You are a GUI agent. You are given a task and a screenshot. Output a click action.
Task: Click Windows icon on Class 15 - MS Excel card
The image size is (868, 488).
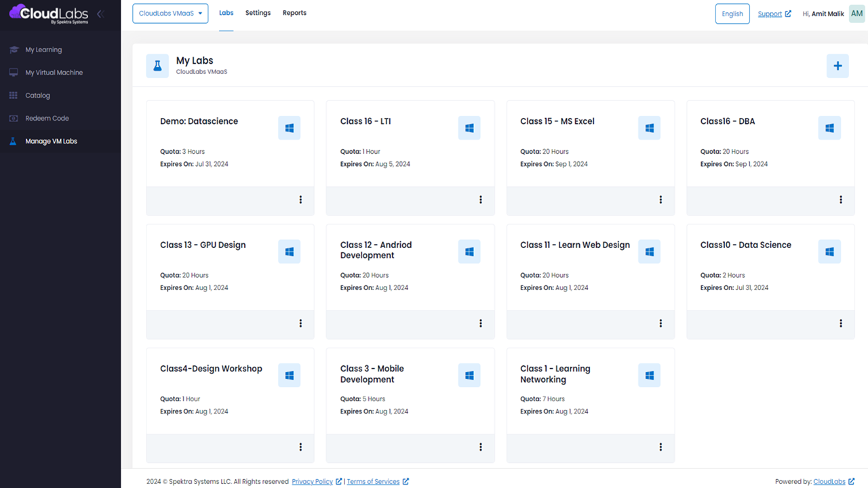650,128
